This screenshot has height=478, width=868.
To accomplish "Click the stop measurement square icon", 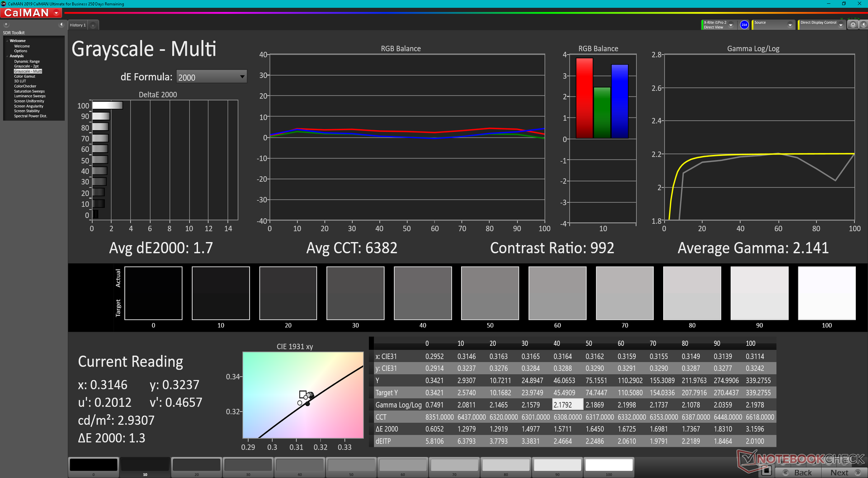I will pos(766,471).
